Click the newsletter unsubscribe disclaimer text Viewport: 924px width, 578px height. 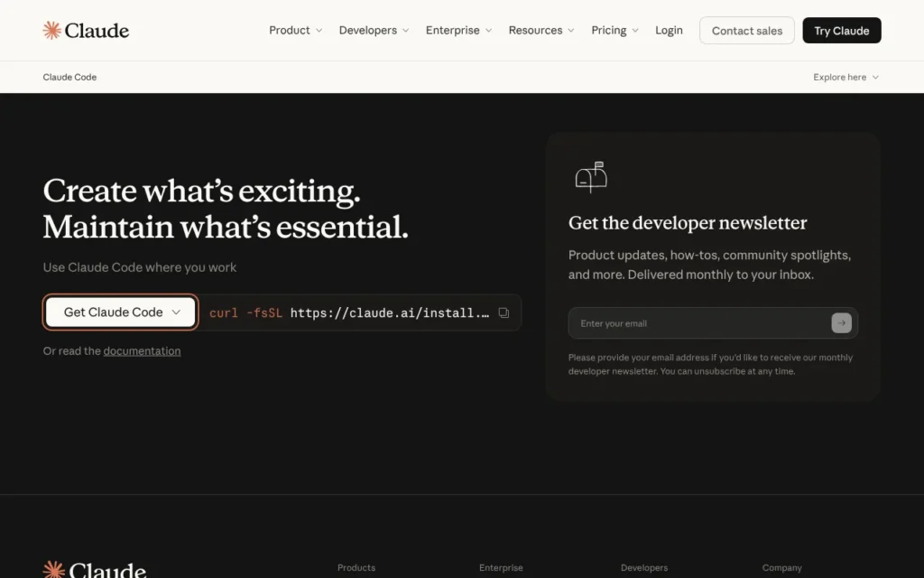coord(710,364)
